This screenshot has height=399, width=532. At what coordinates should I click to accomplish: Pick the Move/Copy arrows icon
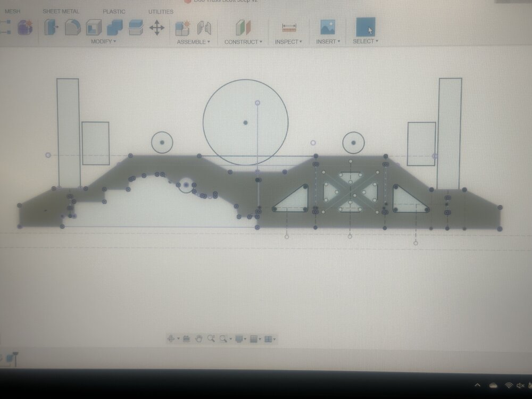point(157,28)
